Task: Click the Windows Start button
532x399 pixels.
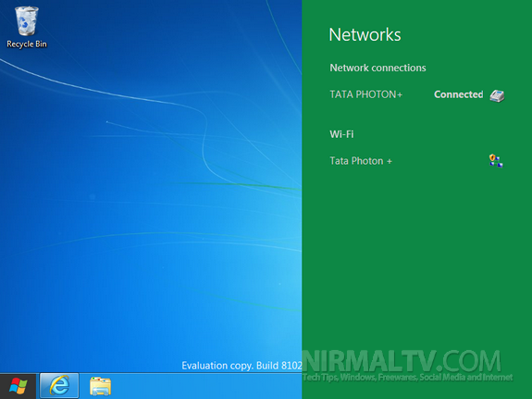Action: (18, 386)
